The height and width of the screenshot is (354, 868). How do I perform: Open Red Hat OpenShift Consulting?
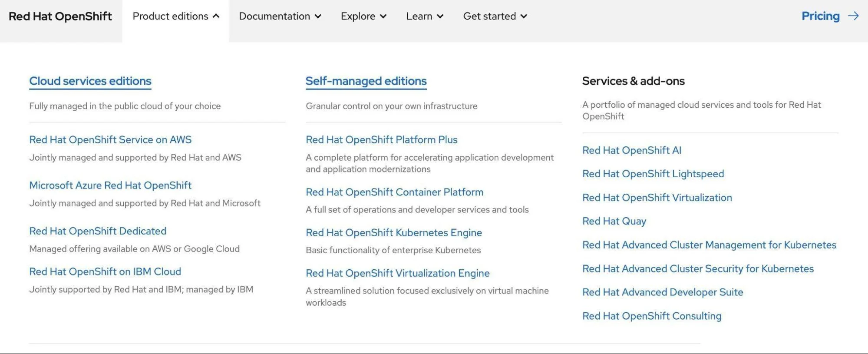[652, 316]
